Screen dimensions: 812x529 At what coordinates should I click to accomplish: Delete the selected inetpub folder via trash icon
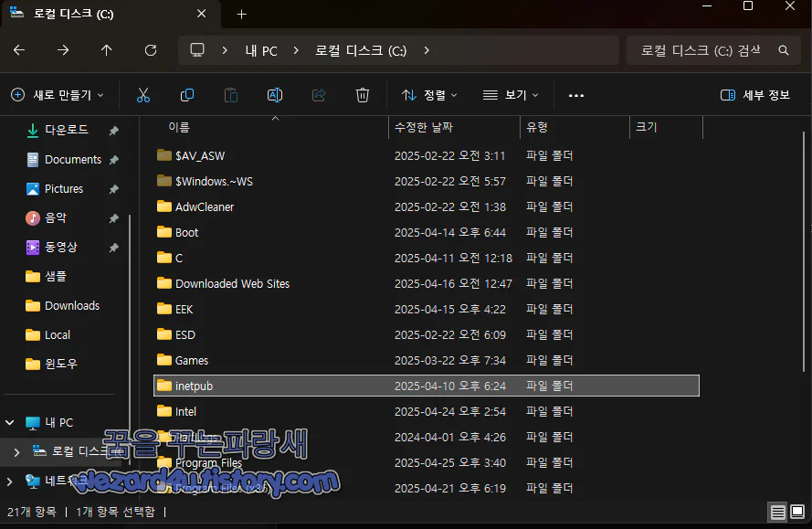point(362,94)
